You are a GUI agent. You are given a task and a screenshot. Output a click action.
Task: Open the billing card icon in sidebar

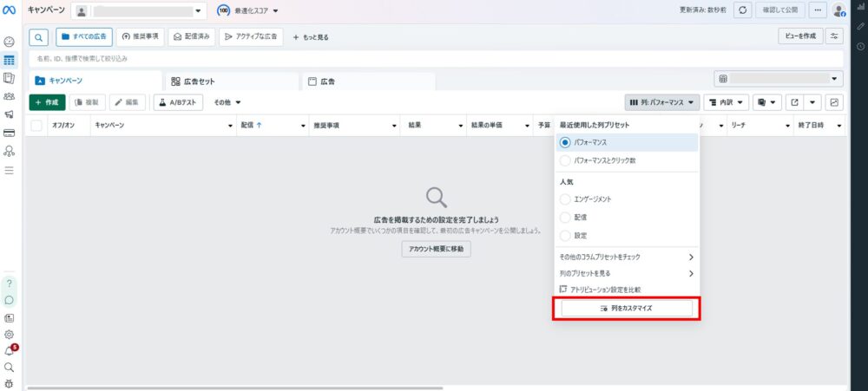click(x=10, y=133)
